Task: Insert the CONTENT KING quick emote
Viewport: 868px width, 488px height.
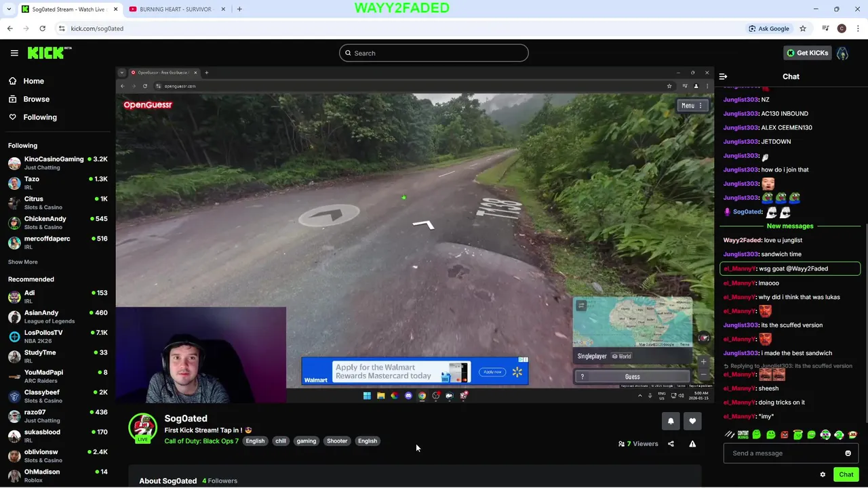Action: pyautogui.click(x=743, y=434)
